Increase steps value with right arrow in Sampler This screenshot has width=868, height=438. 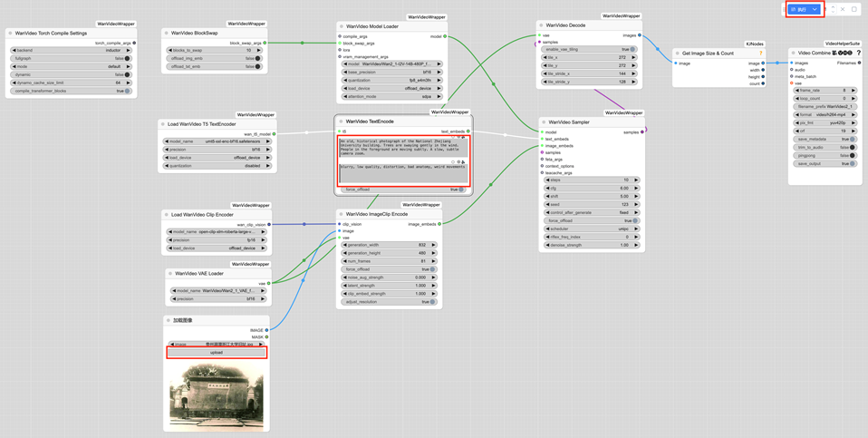click(x=636, y=180)
